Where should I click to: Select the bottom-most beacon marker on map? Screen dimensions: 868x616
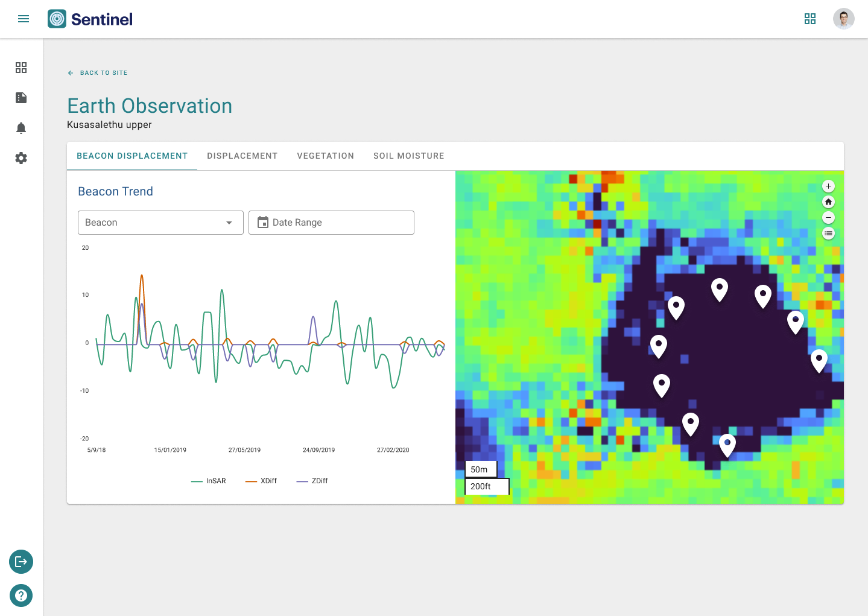(727, 445)
